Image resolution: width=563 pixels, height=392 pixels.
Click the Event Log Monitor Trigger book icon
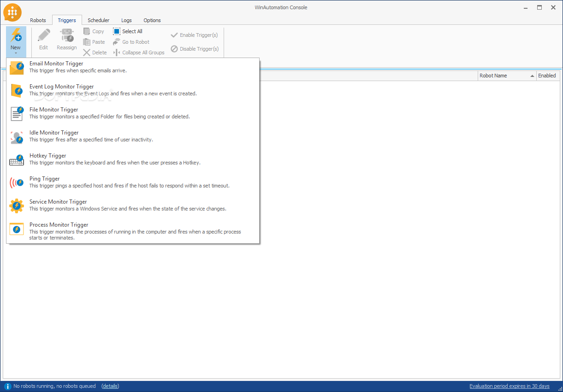[17, 91]
